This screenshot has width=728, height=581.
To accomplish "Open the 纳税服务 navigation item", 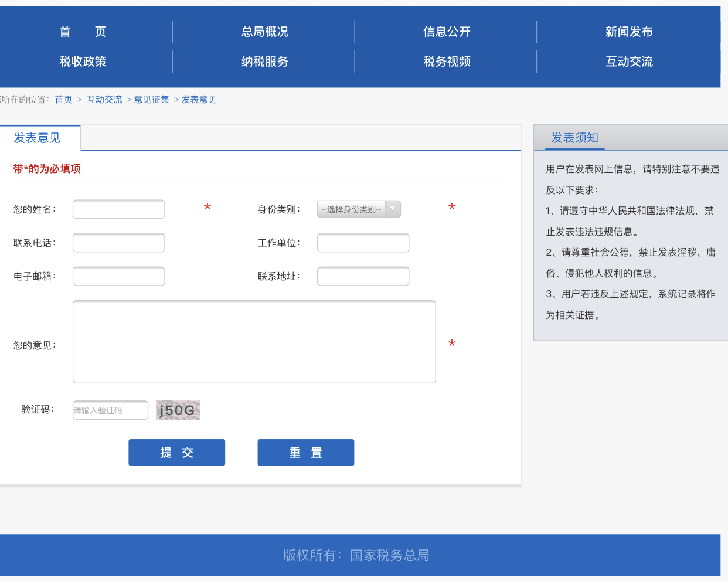I will pyautogui.click(x=264, y=62).
